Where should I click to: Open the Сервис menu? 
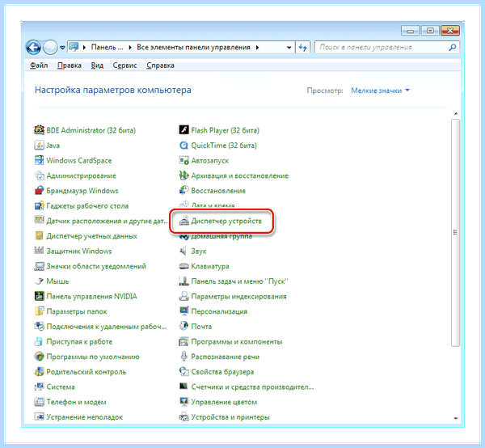(x=124, y=66)
